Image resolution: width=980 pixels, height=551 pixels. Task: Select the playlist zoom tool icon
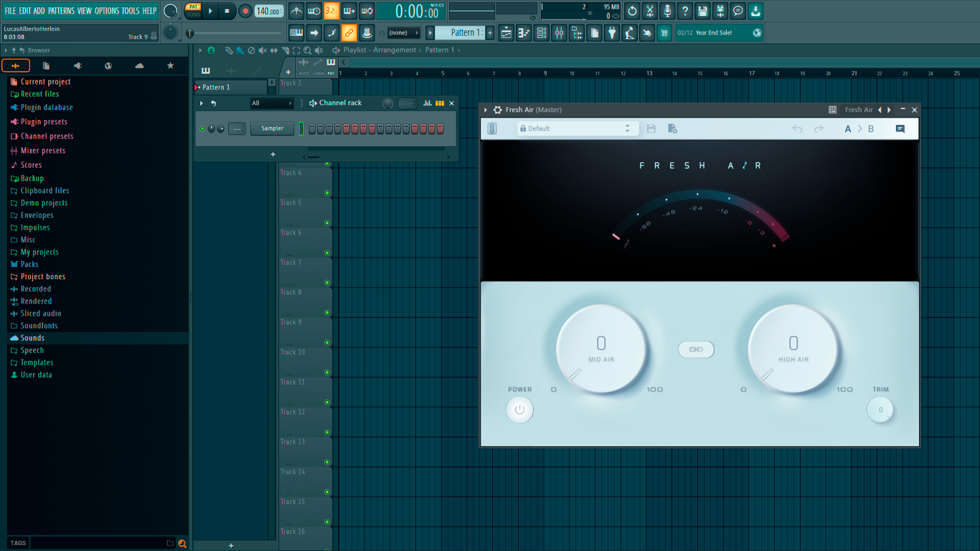[308, 50]
